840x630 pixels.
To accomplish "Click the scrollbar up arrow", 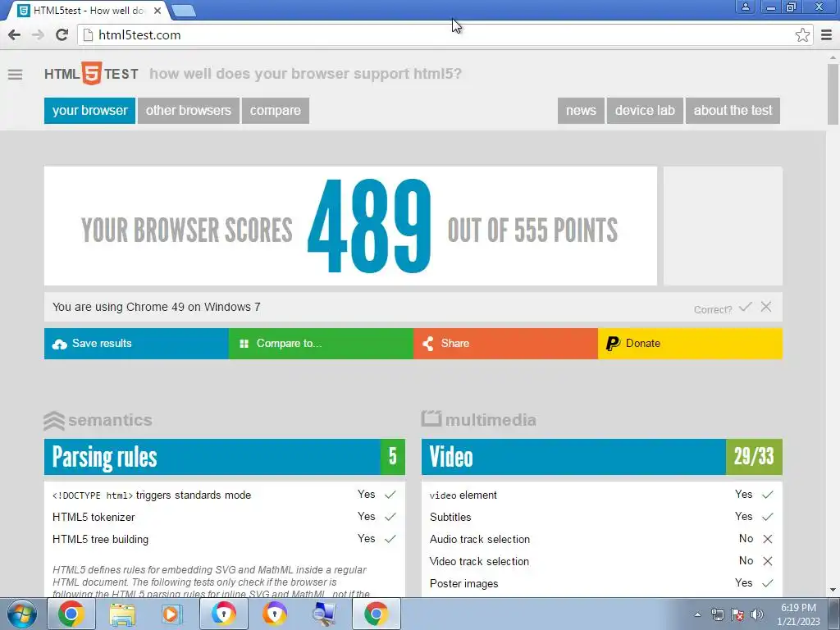I will (833, 57).
